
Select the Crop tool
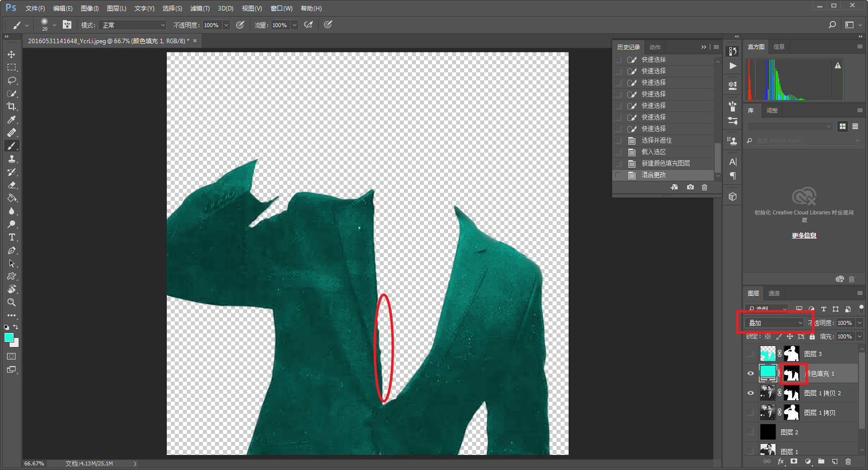pyautogui.click(x=12, y=106)
